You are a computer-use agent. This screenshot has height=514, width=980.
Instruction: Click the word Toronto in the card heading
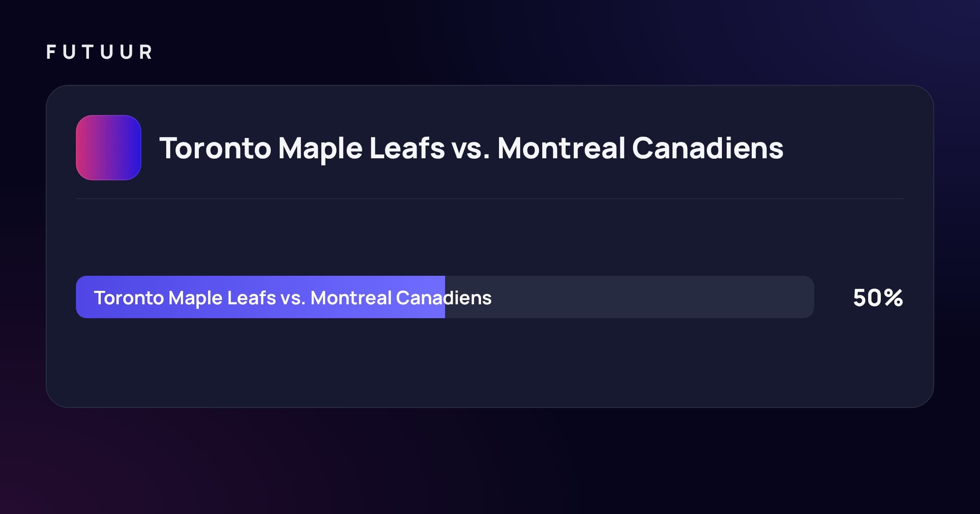[215, 148]
